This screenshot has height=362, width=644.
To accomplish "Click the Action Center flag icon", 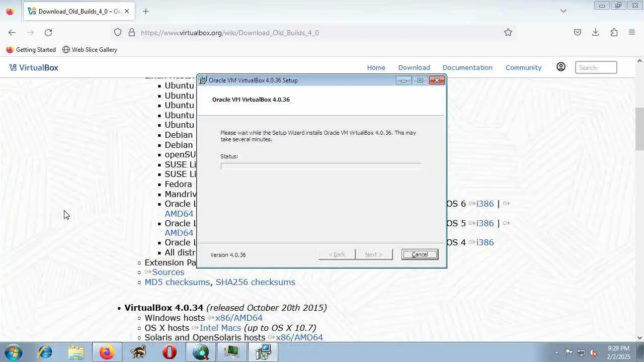I will click(x=569, y=352).
